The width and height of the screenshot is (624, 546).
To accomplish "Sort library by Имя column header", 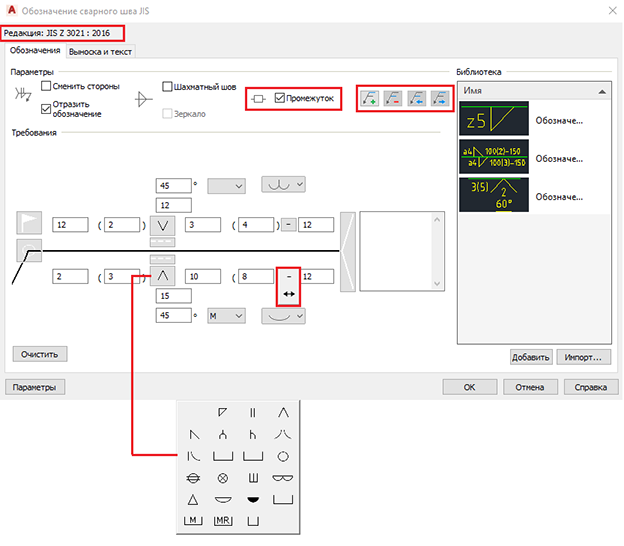I will pos(534,91).
